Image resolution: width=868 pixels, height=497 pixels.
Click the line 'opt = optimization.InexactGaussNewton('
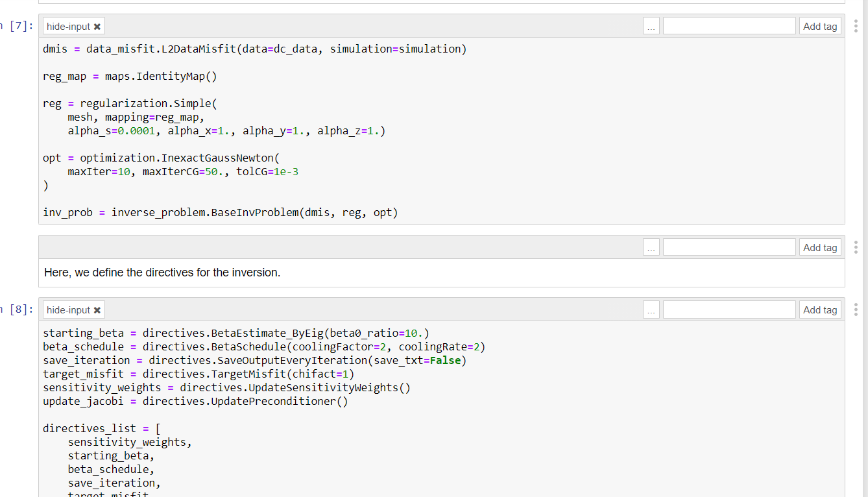point(161,158)
